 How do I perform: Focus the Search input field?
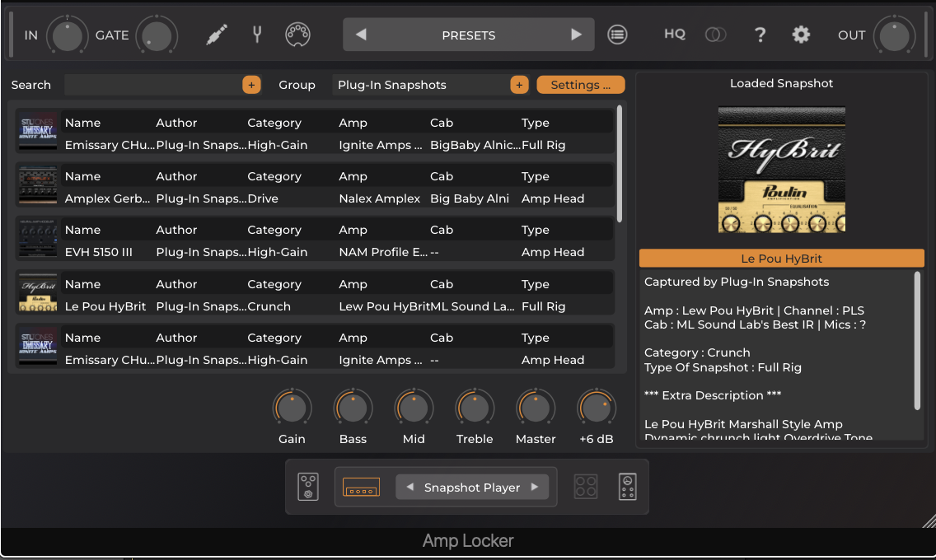pos(152,85)
